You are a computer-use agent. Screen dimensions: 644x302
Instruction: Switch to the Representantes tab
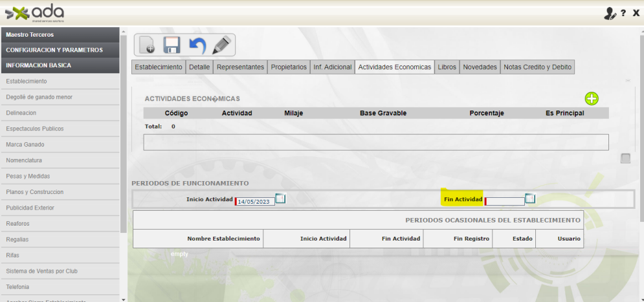click(240, 67)
